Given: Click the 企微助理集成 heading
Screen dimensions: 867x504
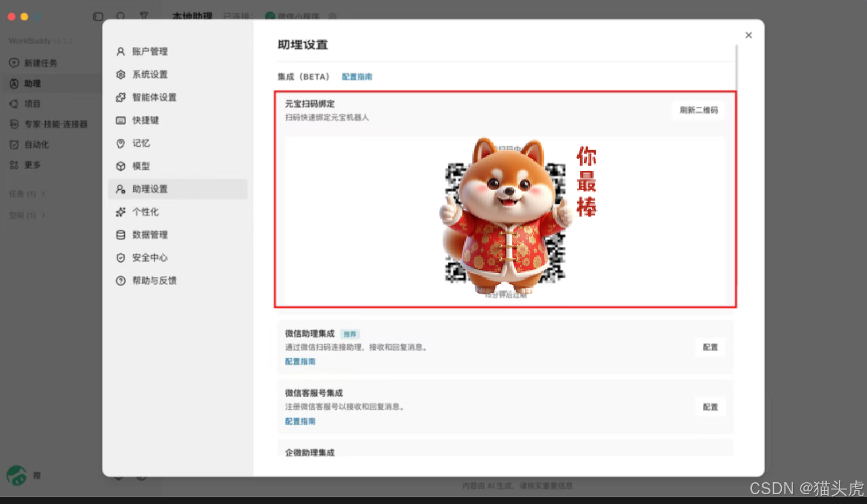Looking at the screenshot, I should (310, 453).
